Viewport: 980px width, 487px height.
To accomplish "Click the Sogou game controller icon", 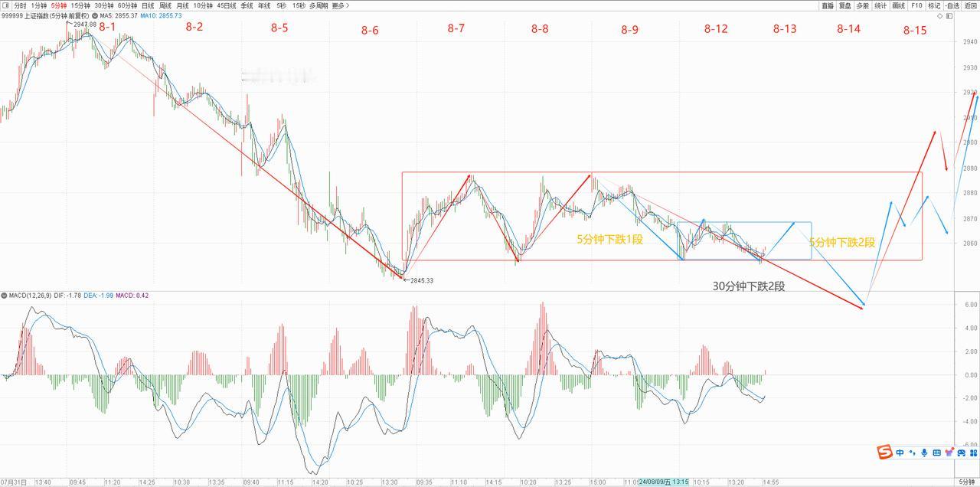I will [962, 453].
